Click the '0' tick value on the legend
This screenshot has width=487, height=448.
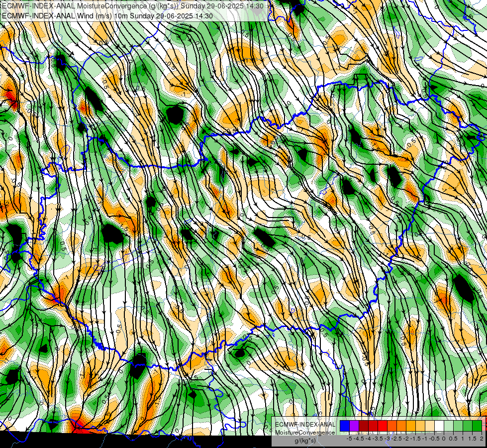[x=444, y=439]
